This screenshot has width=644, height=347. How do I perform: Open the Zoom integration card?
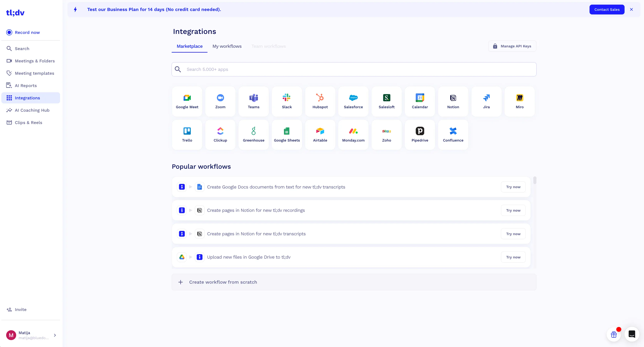click(x=220, y=101)
